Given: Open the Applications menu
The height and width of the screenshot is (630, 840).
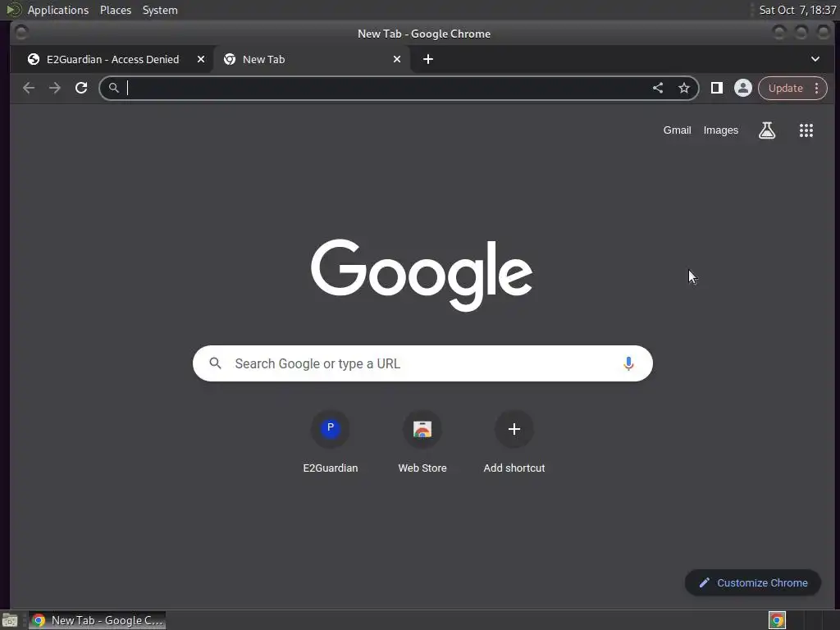Looking at the screenshot, I should pyautogui.click(x=58, y=10).
